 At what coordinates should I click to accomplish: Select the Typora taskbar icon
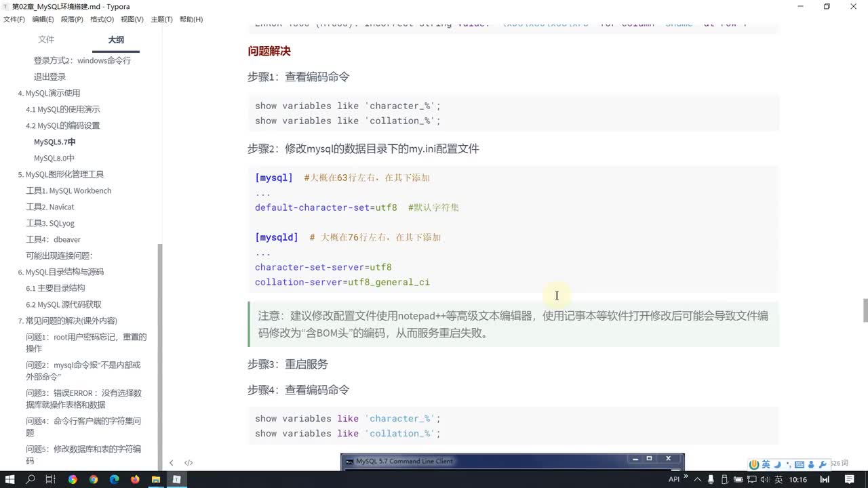176,479
